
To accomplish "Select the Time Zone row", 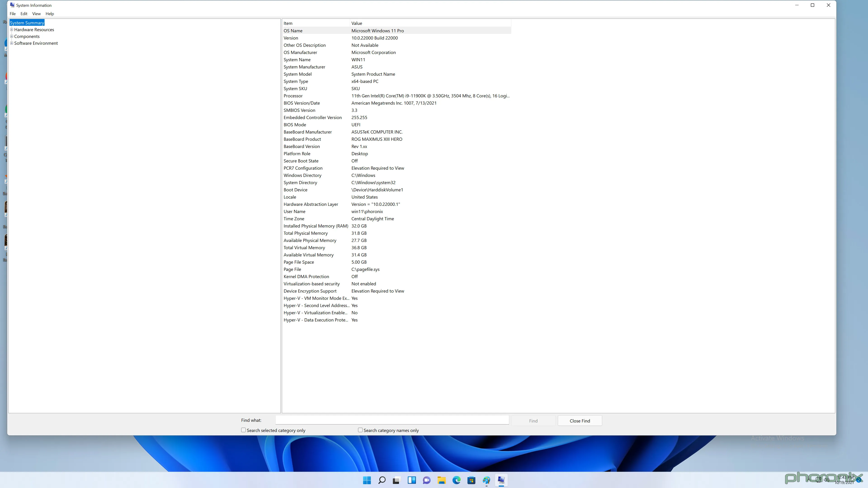I will [397, 219].
